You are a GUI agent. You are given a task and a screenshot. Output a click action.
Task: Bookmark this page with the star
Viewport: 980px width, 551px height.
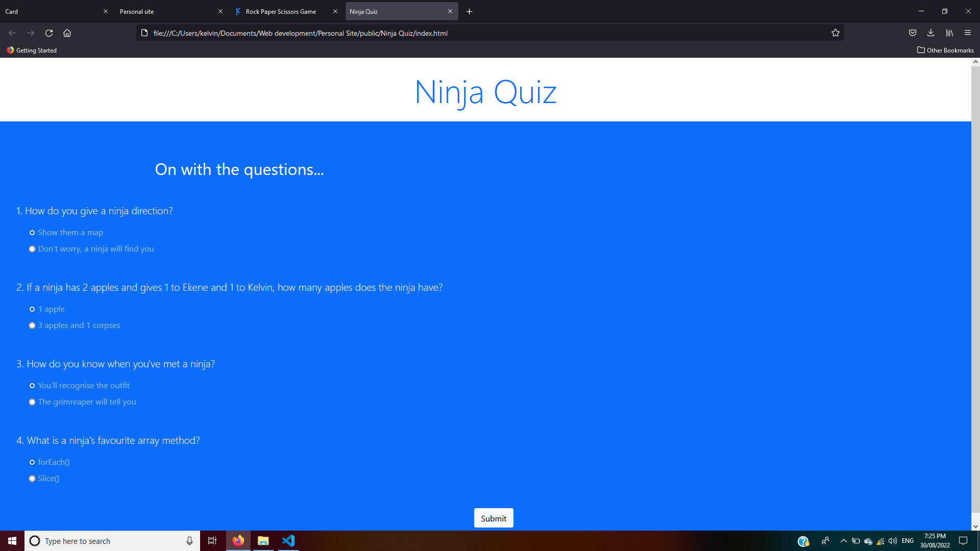pyautogui.click(x=836, y=33)
